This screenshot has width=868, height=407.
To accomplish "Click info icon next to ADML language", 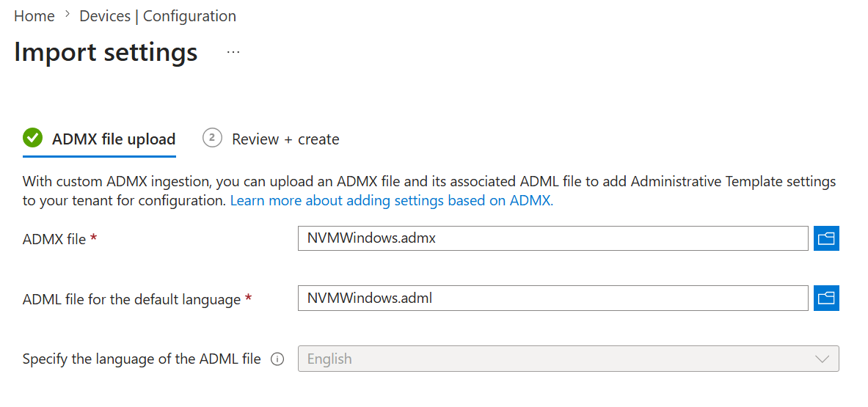I will pos(277,359).
